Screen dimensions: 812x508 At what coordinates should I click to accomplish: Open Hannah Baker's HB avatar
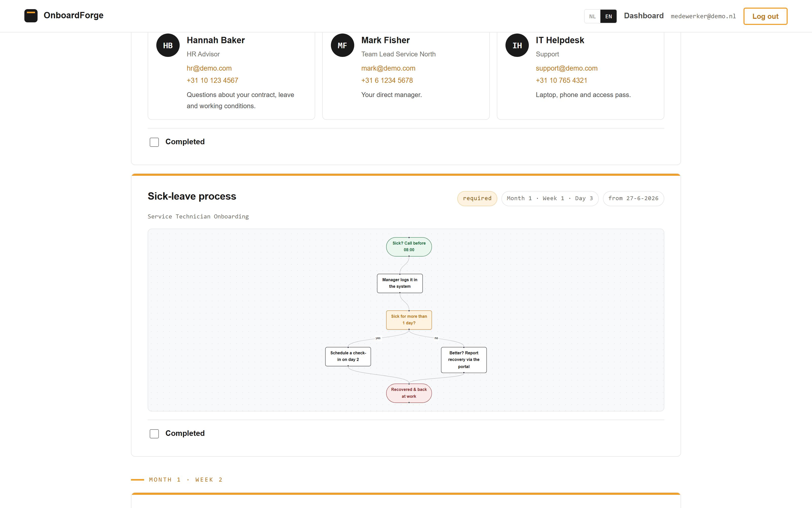(168, 45)
